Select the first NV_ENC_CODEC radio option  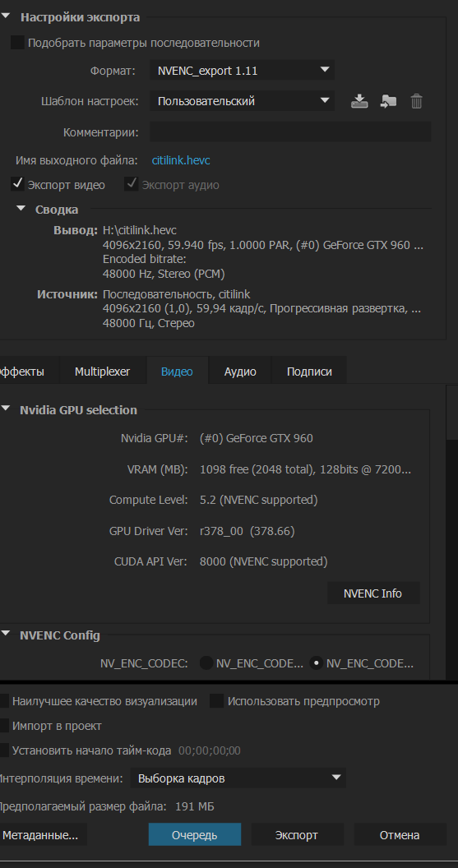206,663
